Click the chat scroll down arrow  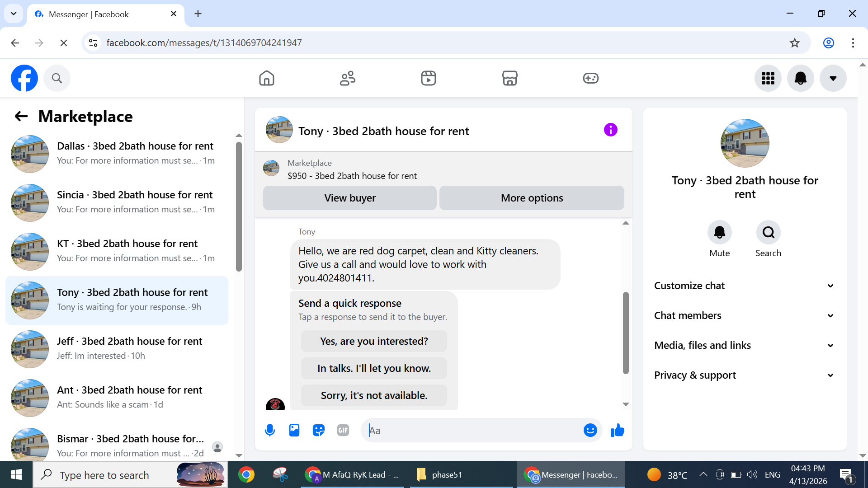(x=626, y=404)
